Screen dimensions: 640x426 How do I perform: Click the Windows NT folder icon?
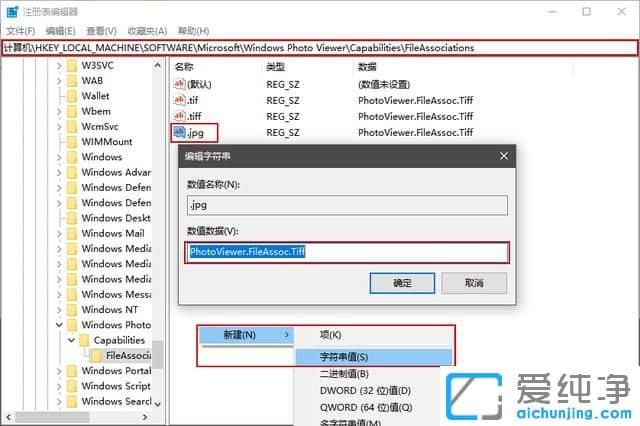click(72, 310)
